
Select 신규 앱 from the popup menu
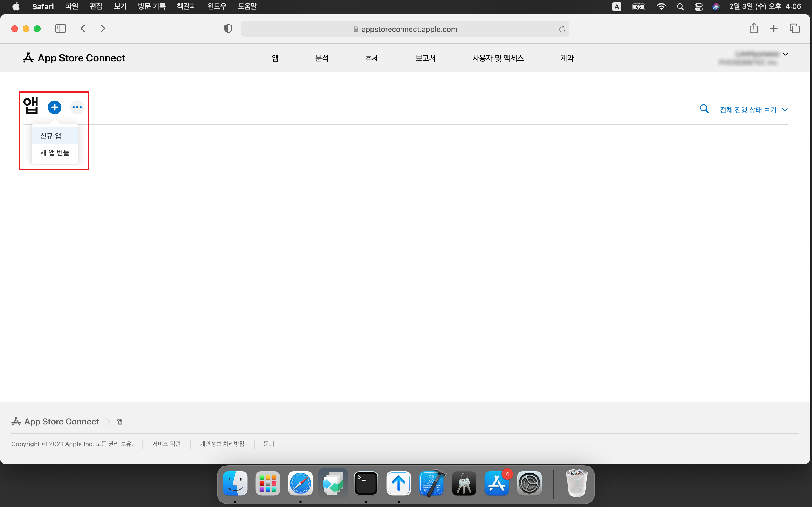pyautogui.click(x=51, y=136)
